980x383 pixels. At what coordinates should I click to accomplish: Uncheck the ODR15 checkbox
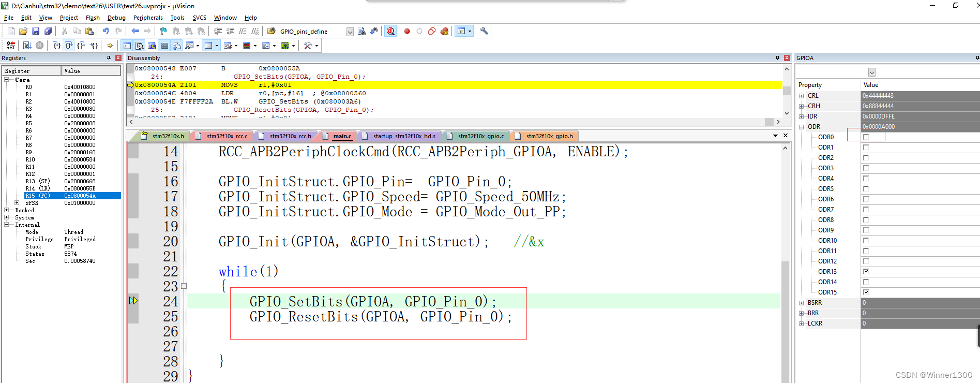coord(866,292)
